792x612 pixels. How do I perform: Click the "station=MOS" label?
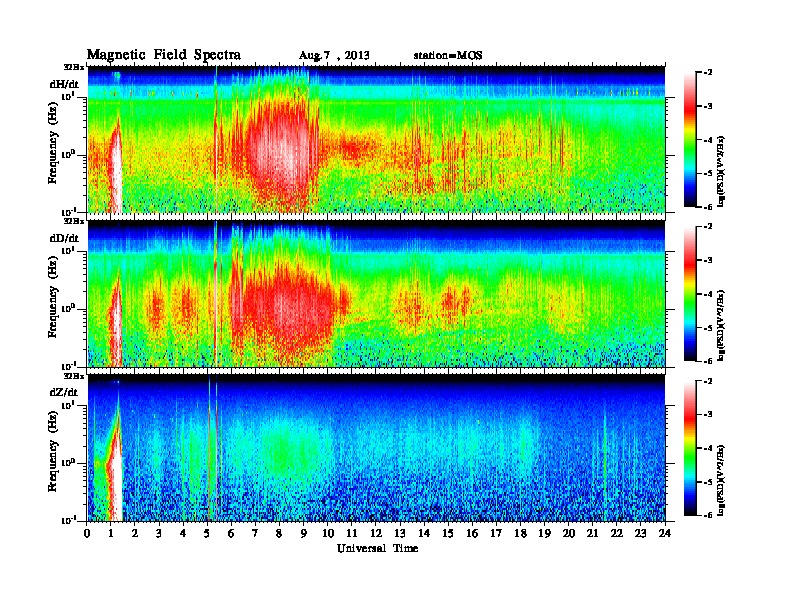[448, 55]
